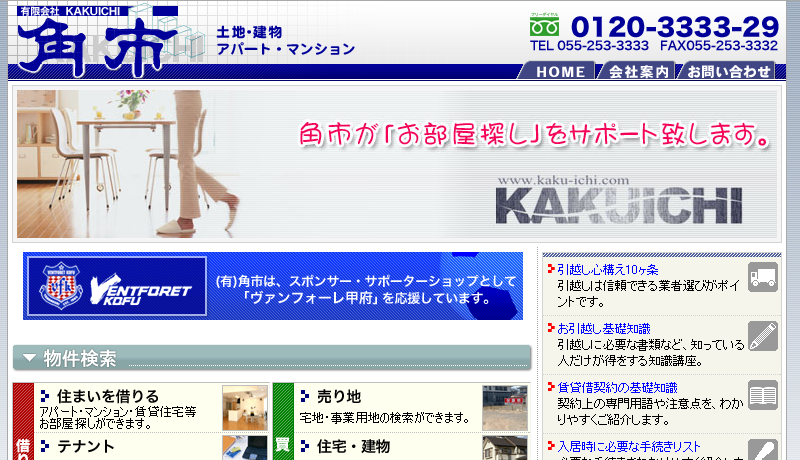Image resolution: width=800 pixels, height=460 pixels.
Task: Click the red 借 category side tab
Action: pos(23,421)
